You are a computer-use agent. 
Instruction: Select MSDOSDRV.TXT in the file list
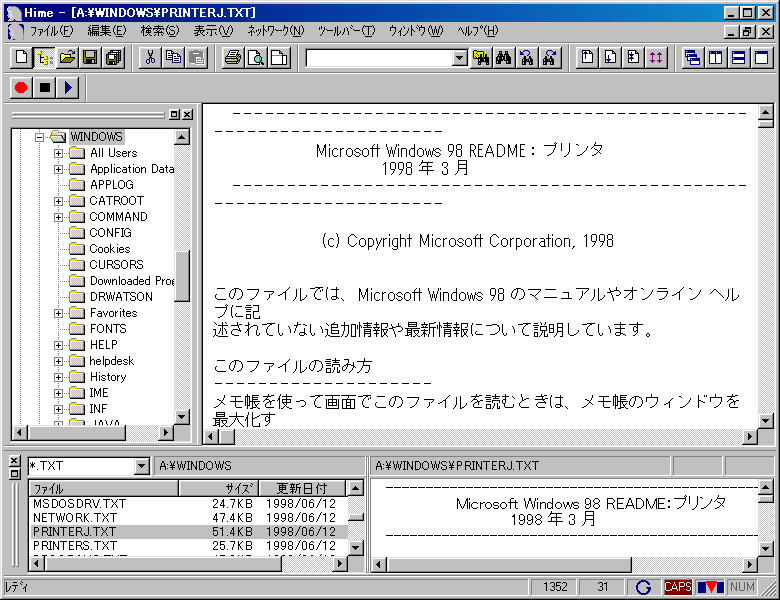coord(189,504)
